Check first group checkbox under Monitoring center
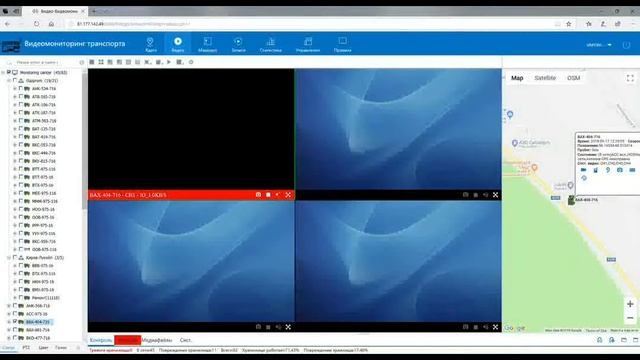The image size is (640, 360). [15, 80]
